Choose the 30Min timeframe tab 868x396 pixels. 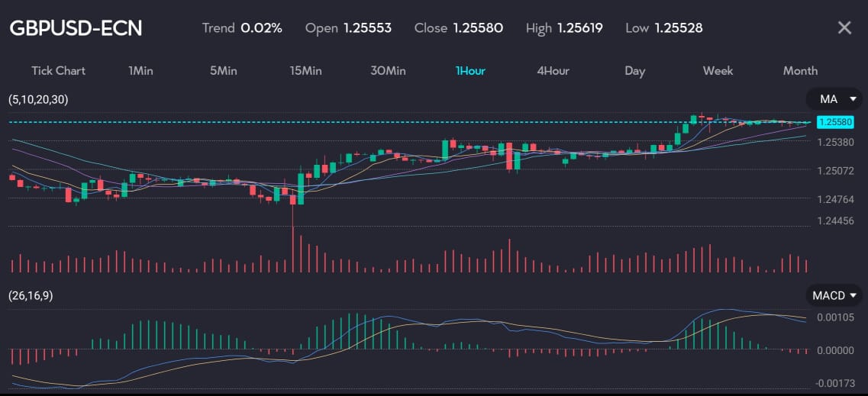(x=388, y=71)
